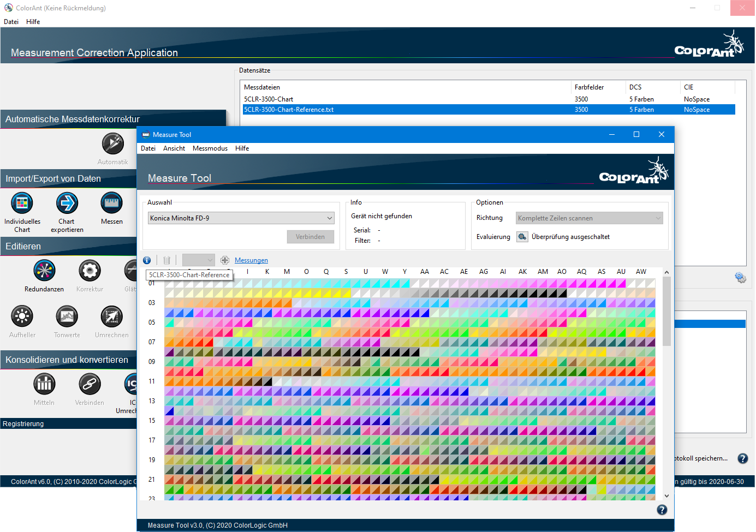
Task: Open the Individuelles Chart tool
Action: click(x=22, y=204)
